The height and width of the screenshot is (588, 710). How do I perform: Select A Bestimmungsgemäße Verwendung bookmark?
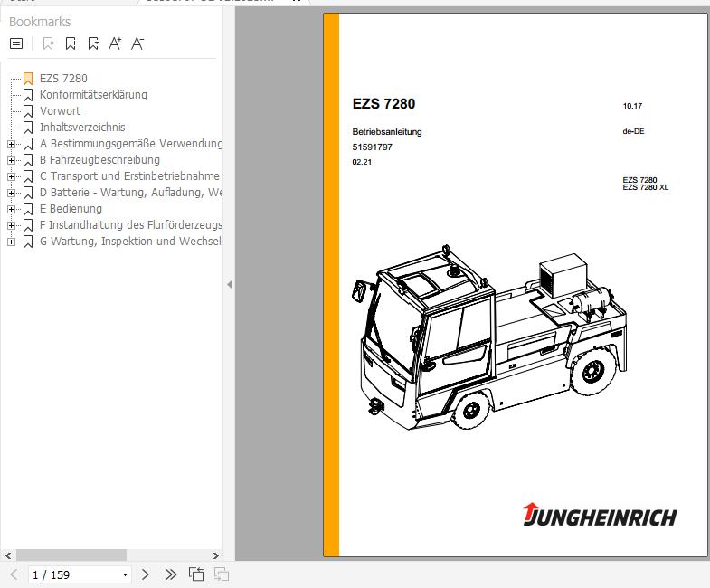[x=131, y=144]
